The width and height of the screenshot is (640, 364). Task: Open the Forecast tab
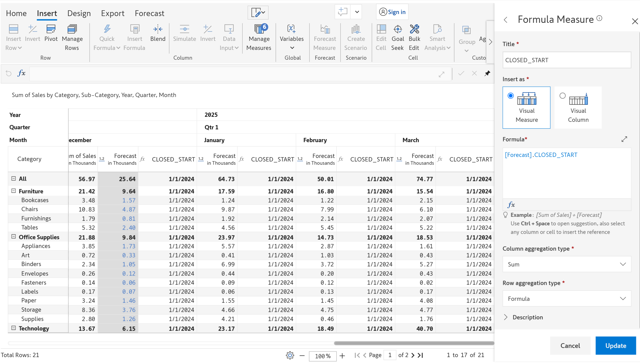tap(149, 13)
